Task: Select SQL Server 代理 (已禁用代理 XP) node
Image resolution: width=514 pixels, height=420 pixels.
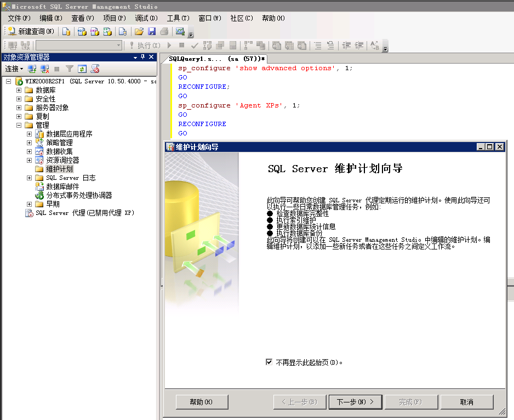Action: point(85,213)
